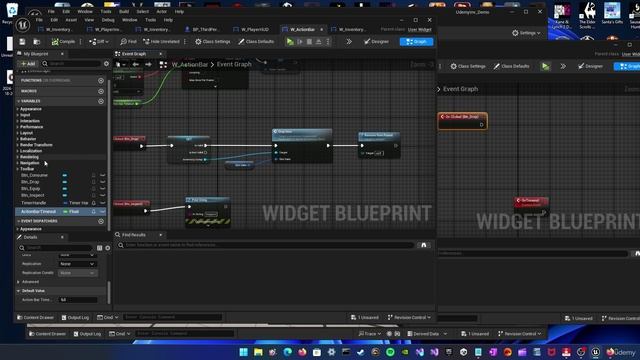Open Class Settings in the front window
640x360 pixels.
coord(213,42)
